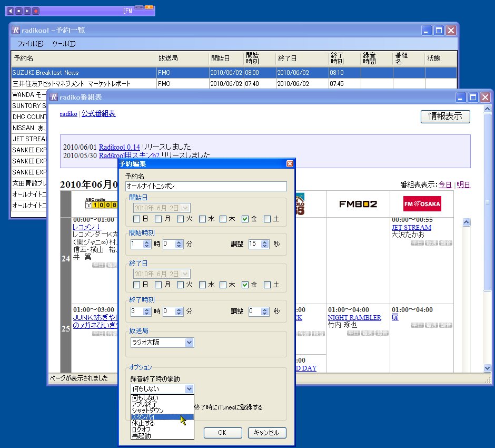The image size is (495, 448).
Task: Choose シャットダウン from the dropdown list
Action: point(162,411)
